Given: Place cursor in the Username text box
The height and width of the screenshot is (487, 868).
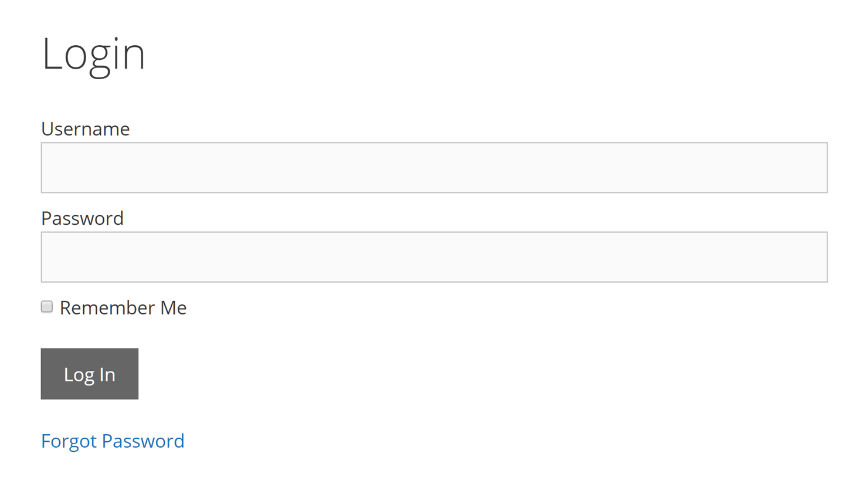Looking at the screenshot, I should click(434, 167).
